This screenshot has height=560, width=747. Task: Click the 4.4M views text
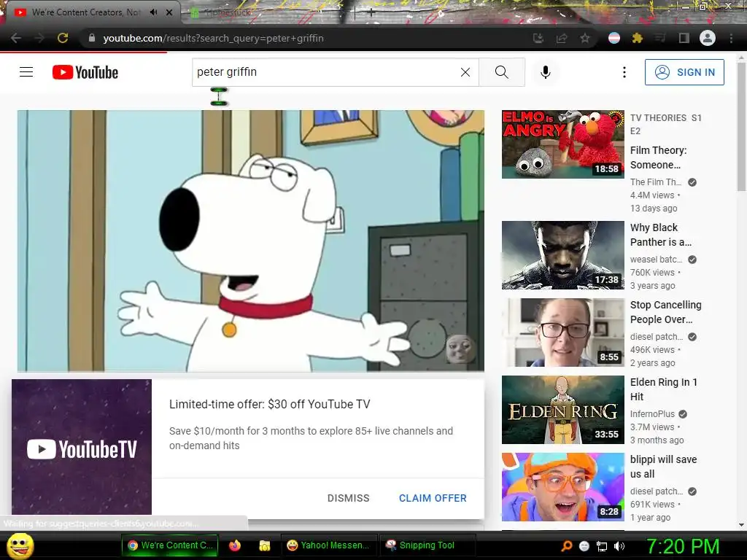point(652,195)
